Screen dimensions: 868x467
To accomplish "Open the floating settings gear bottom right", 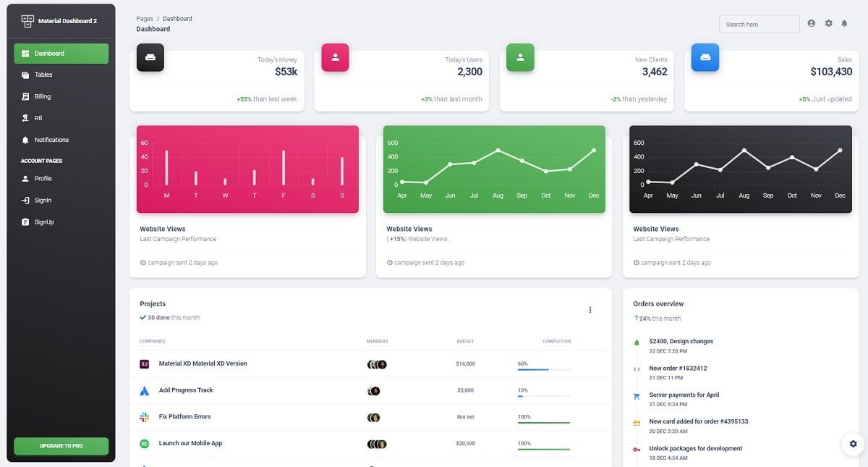I will pos(853,444).
